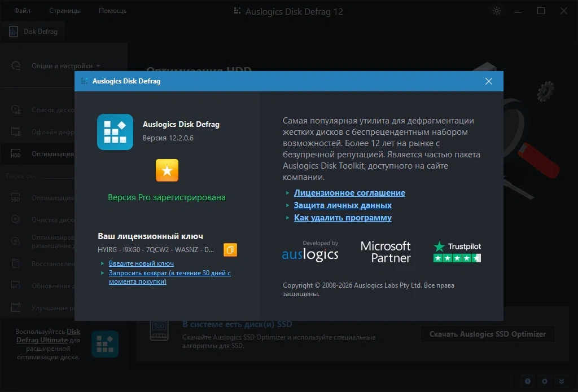Click the Auslogics Disk Defrag app logo
The image size is (578, 392).
115,132
